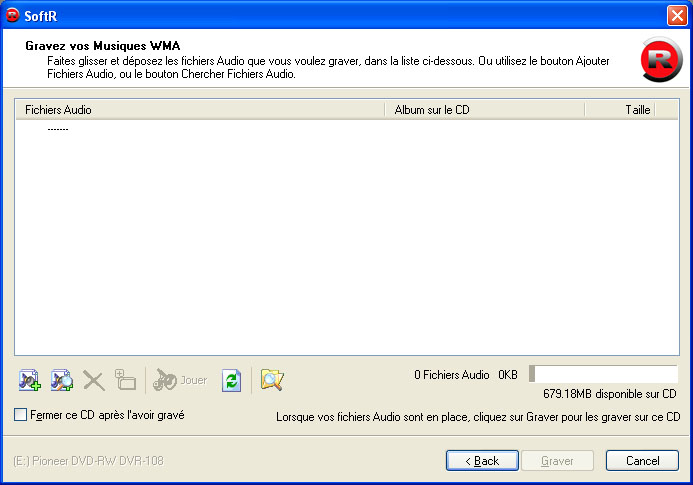The width and height of the screenshot is (693, 485).
Task: Click the Taille column header
Action: coord(620,110)
